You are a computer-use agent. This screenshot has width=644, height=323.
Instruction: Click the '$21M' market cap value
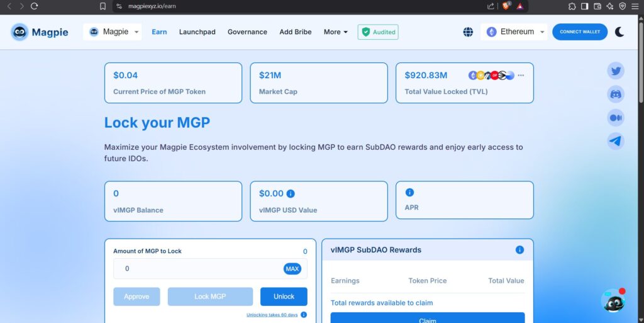pos(270,75)
